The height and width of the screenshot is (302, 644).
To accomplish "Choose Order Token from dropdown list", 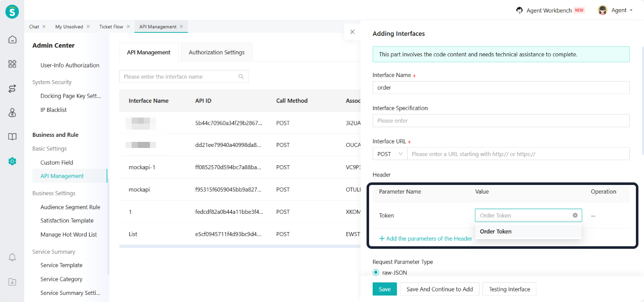I will [x=496, y=232].
